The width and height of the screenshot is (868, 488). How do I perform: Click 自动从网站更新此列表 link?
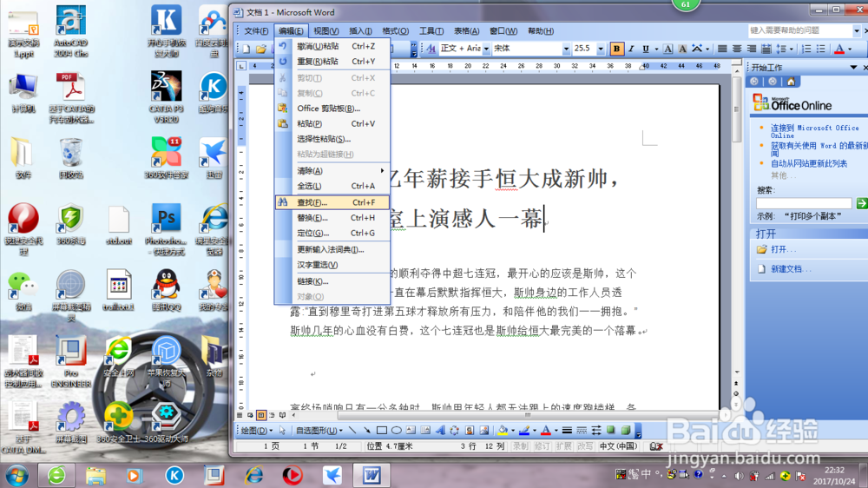[809, 163]
